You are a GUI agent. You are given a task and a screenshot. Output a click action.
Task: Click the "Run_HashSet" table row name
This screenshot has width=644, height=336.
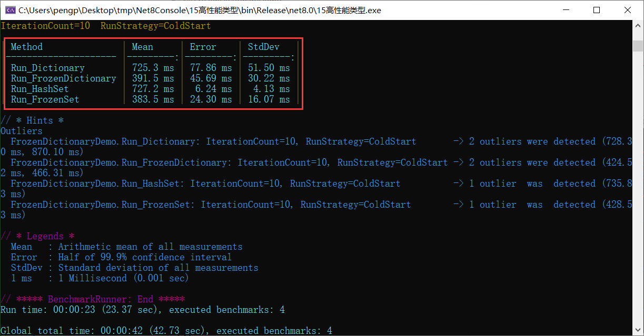click(39, 89)
